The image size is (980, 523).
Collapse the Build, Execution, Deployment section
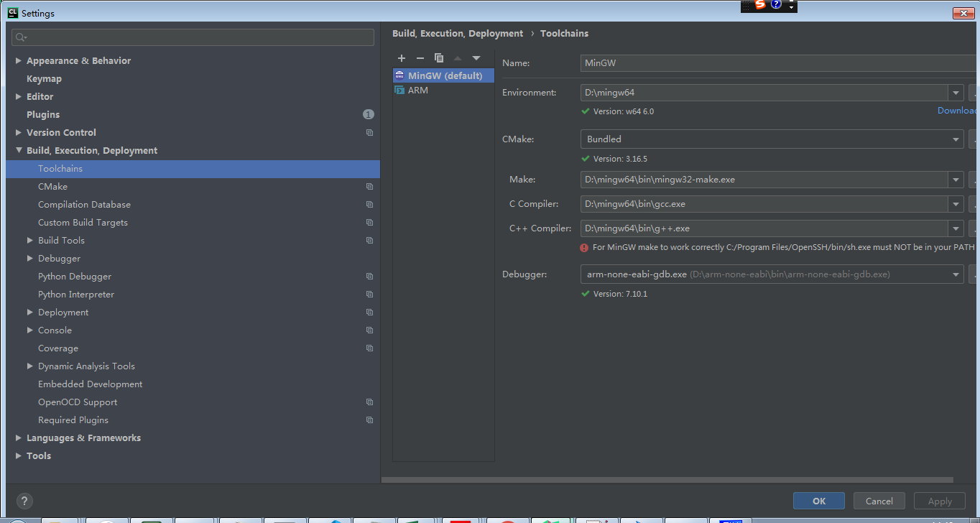[17, 150]
